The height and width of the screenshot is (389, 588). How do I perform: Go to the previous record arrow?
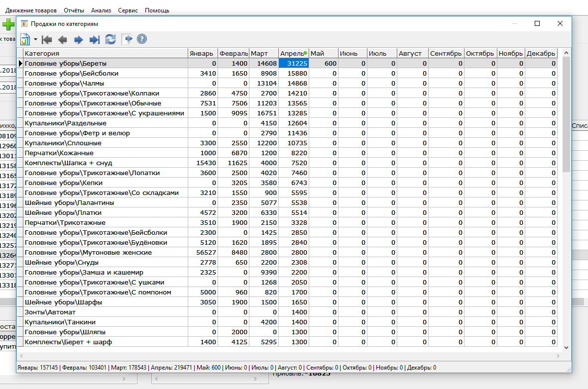(x=63, y=39)
